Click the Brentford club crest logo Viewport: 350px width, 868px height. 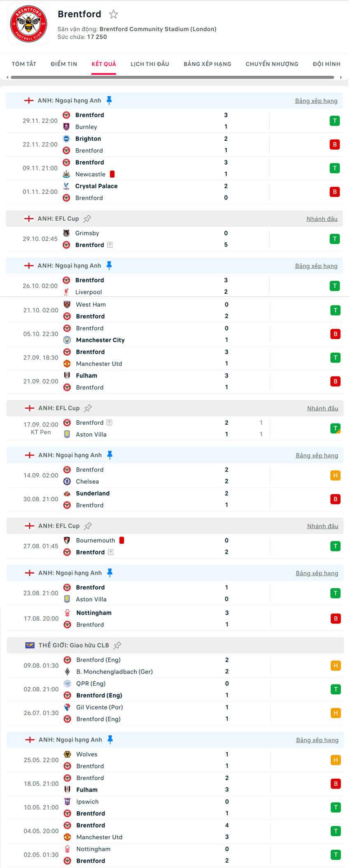[x=28, y=24]
